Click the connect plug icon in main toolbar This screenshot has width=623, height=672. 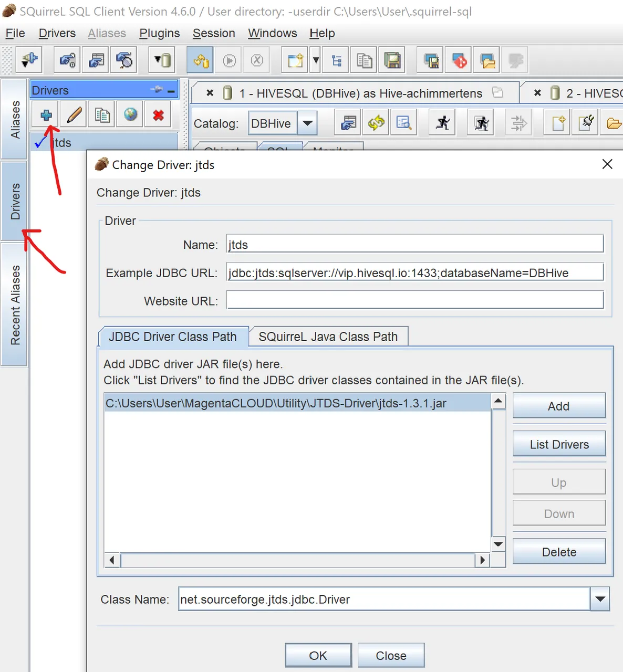point(29,60)
